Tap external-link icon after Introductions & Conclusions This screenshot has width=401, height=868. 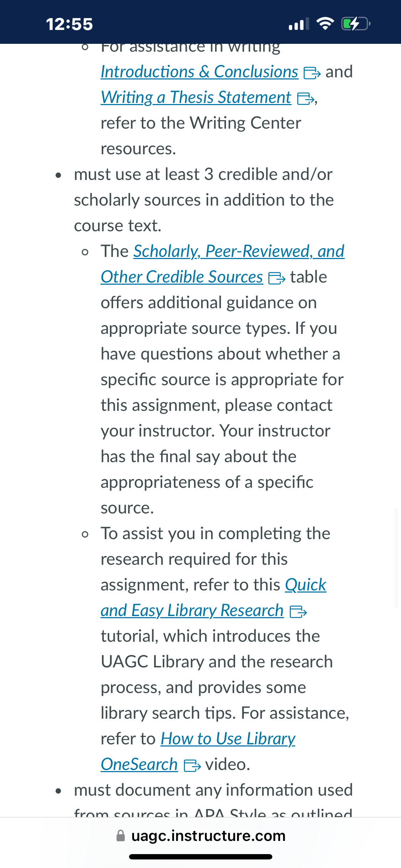pyautogui.click(x=312, y=73)
